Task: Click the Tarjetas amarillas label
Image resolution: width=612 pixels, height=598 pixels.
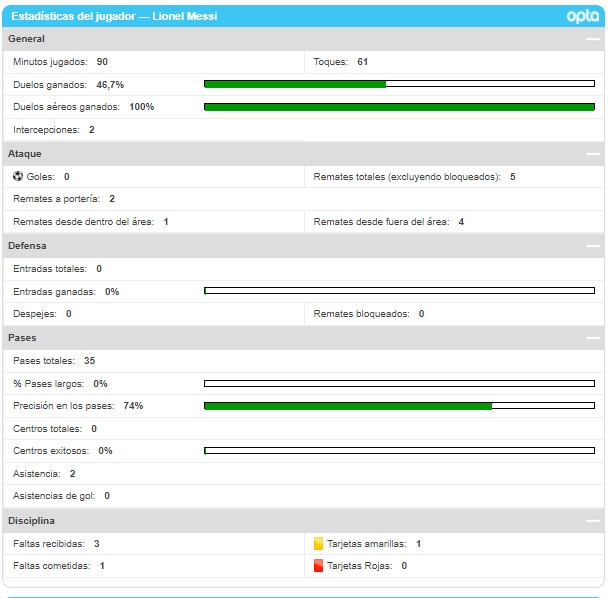Action: pyautogui.click(x=367, y=543)
